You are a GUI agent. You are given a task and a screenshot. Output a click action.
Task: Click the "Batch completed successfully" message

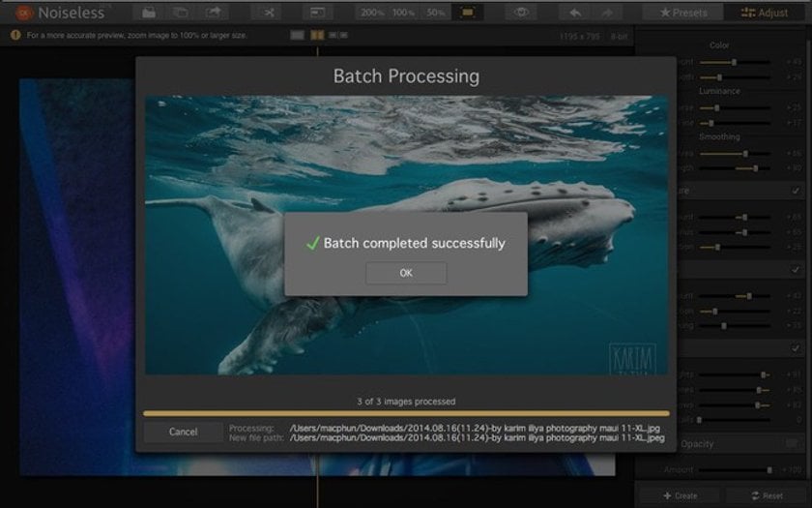coord(415,243)
